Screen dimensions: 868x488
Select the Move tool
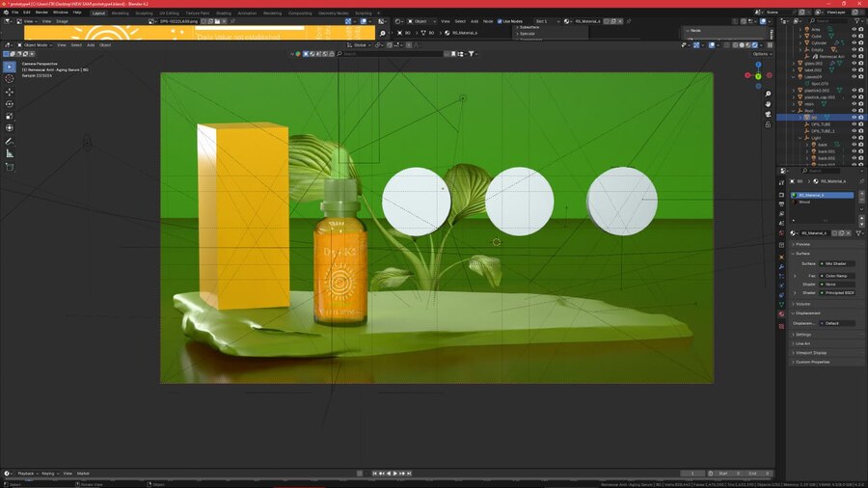(x=10, y=92)
